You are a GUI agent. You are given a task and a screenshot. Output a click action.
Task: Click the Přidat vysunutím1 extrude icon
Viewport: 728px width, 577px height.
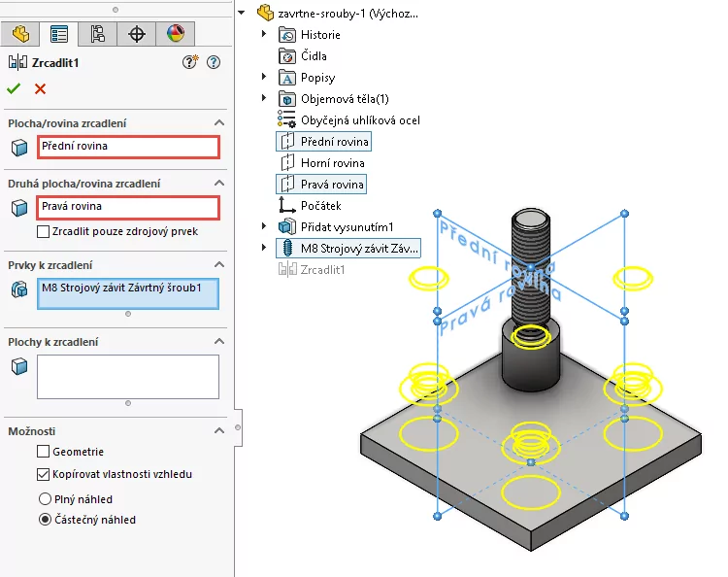(287, 226)
